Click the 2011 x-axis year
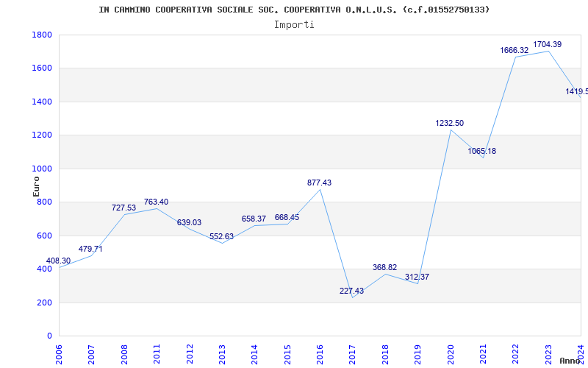This screenshot has height=368, width=588. pyautogui.click(x=157, y=354)
